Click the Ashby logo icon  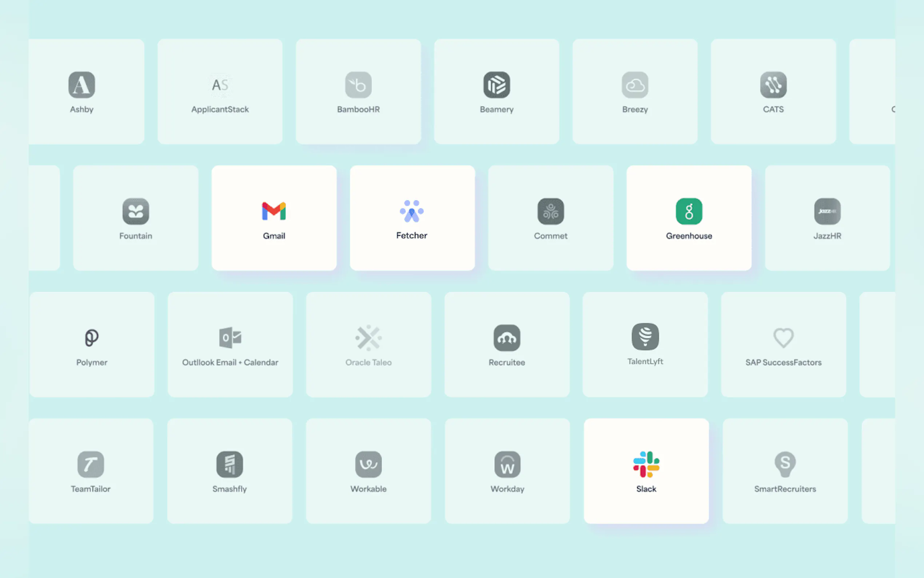[82, 85]
